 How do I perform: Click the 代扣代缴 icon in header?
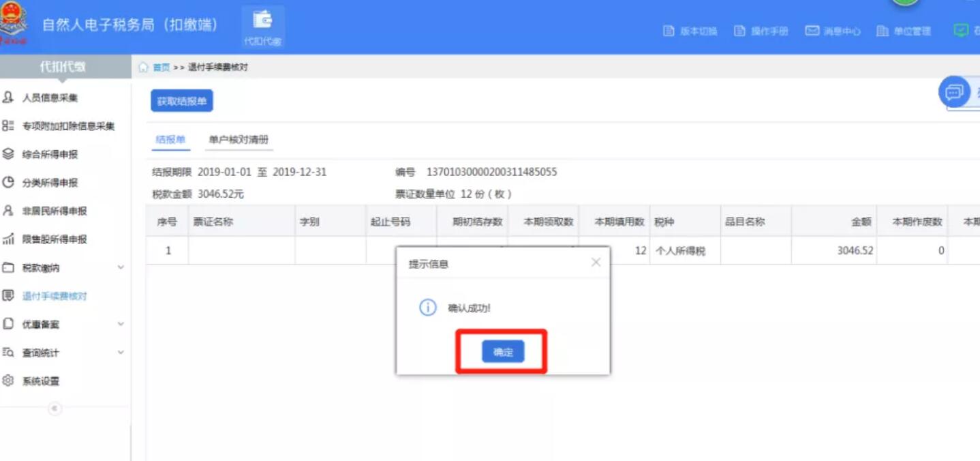click(x=263, y=26)
